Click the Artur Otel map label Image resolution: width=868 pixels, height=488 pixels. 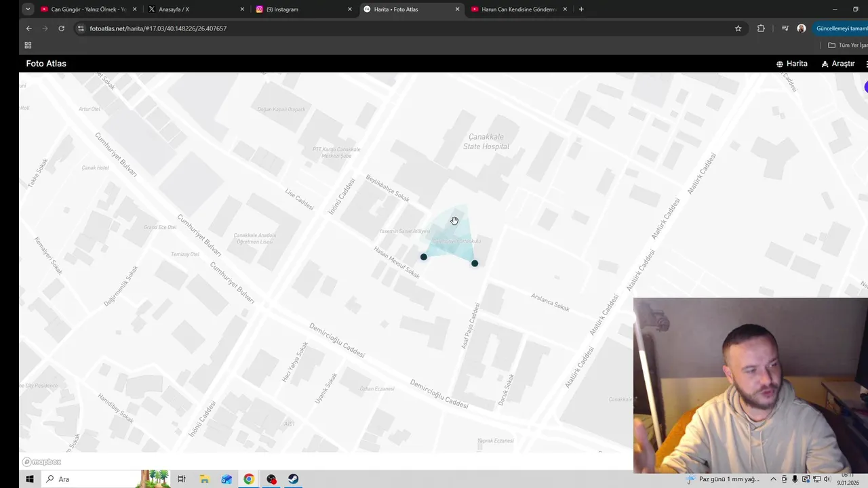pos(90,109)
